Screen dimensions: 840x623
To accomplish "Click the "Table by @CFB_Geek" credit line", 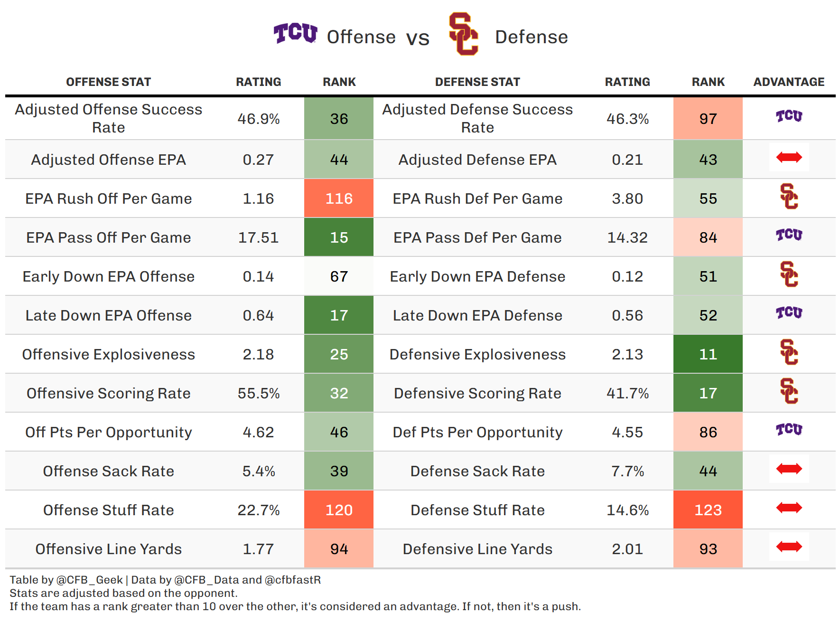I will [x=66, y=580].
